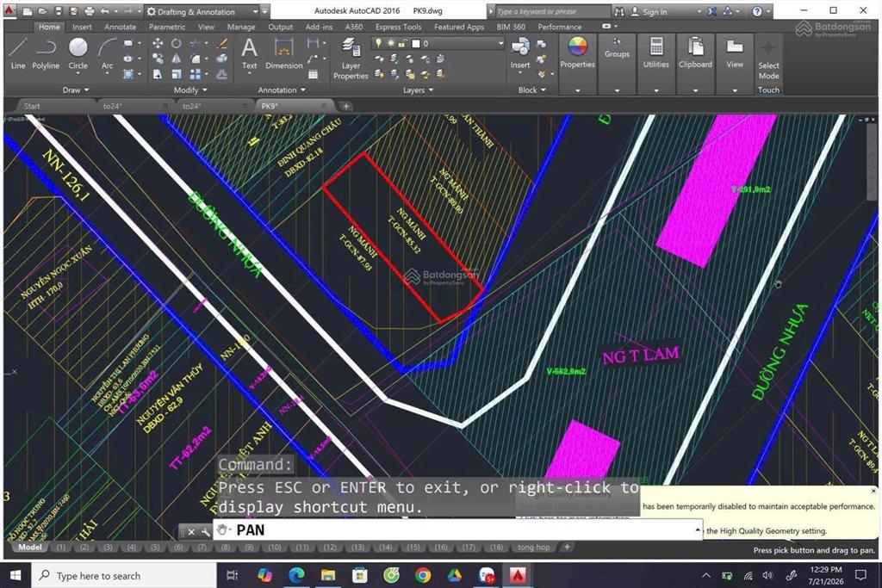882x588 pixels.
Task: Open the Clipboard panel
Action: tap(695, 53)
